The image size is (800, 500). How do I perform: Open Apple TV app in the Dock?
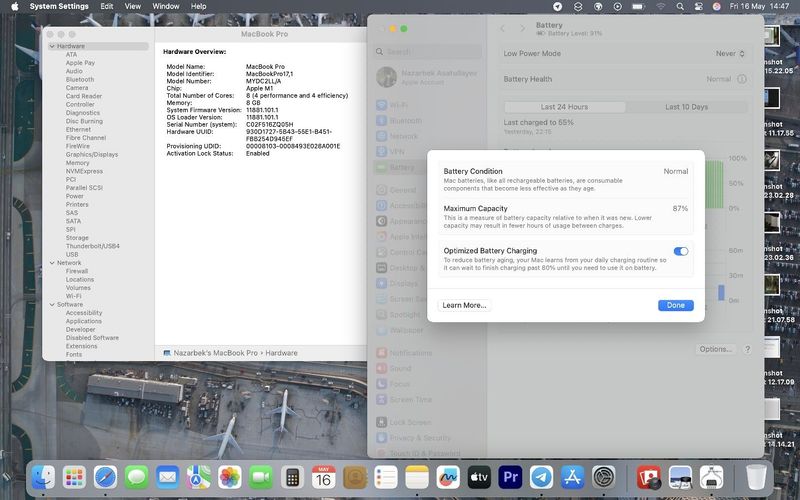click(x=479, y=478)
